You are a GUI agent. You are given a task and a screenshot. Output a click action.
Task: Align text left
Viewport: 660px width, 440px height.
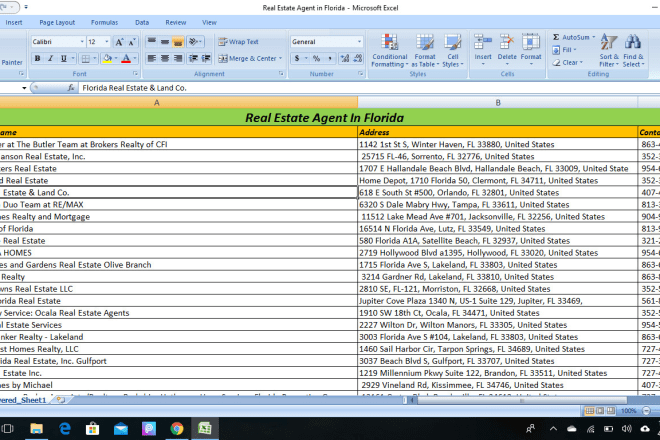[x=152, y=59]
